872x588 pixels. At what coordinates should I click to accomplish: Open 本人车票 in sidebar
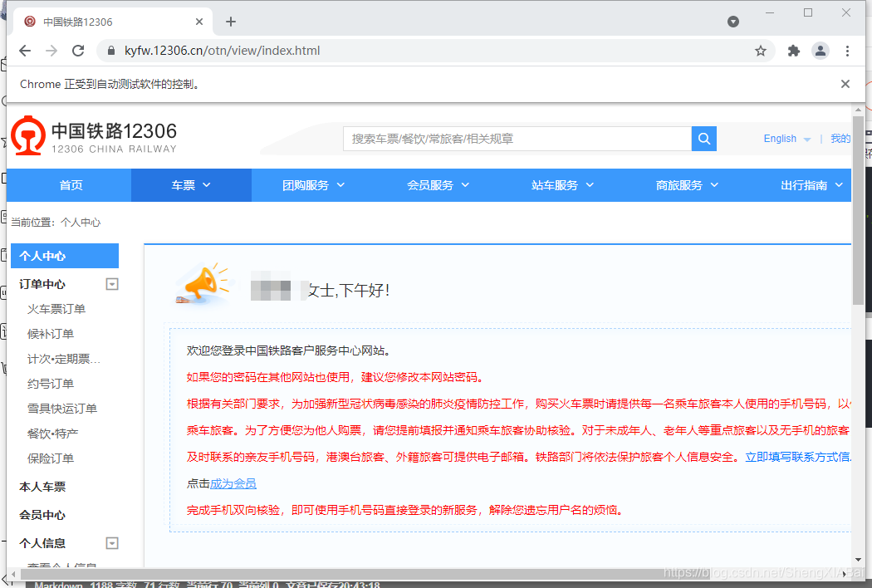[x=42, y=487]
